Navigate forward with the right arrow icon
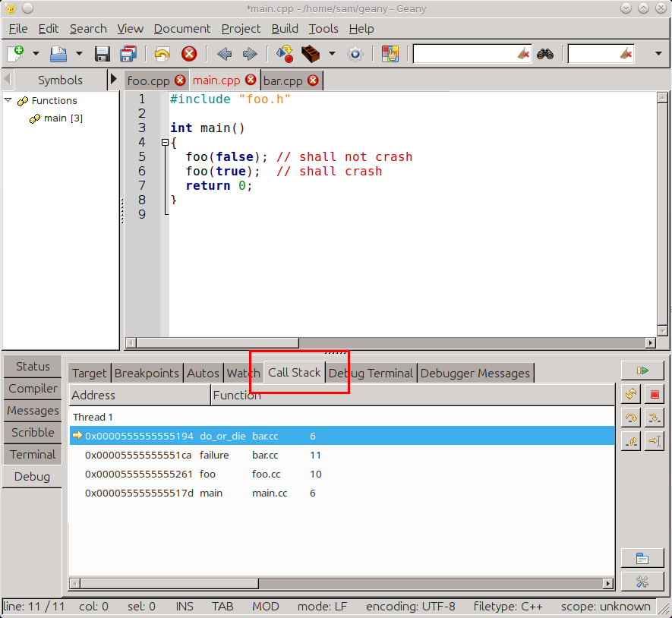Image resolution: width=672 pixels, height=618 pixels. tap(250, 54)
